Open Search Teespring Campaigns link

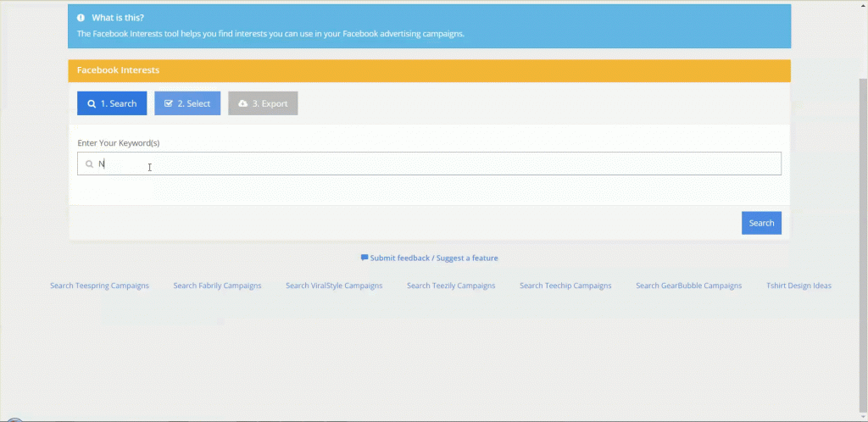coord(100,286)
